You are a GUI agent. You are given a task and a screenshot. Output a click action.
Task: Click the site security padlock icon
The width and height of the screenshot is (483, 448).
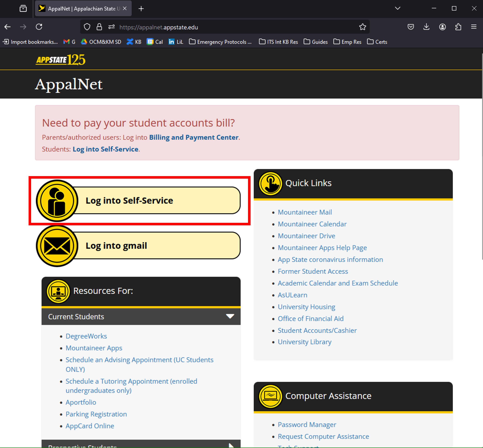click(99, 27)
